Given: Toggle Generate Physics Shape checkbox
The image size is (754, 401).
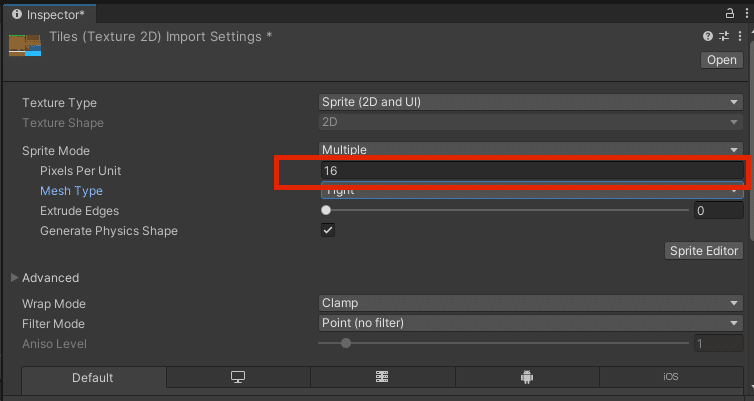Looking at the screenshot, I should coord(328,230).
